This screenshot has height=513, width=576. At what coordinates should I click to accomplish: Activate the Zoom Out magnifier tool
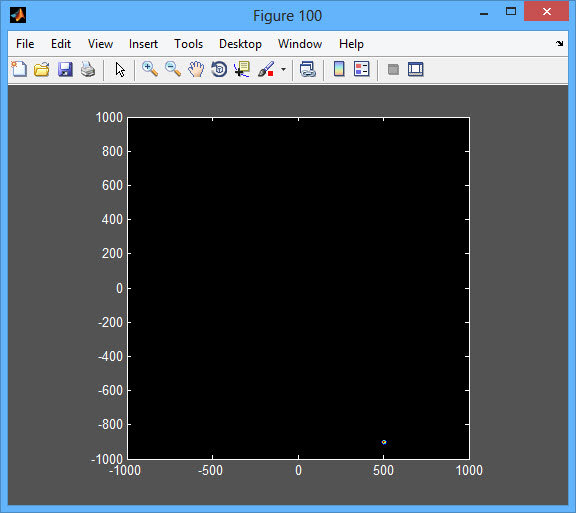173,69
